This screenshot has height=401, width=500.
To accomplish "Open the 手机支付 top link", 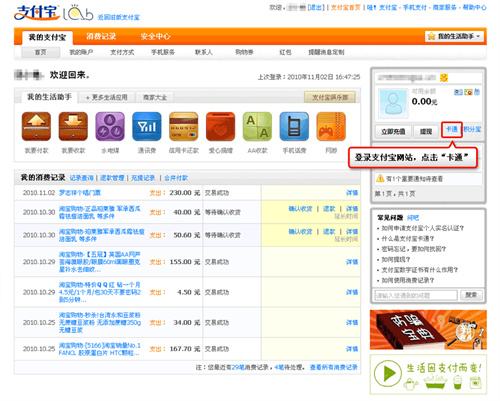I will point(415,7).
